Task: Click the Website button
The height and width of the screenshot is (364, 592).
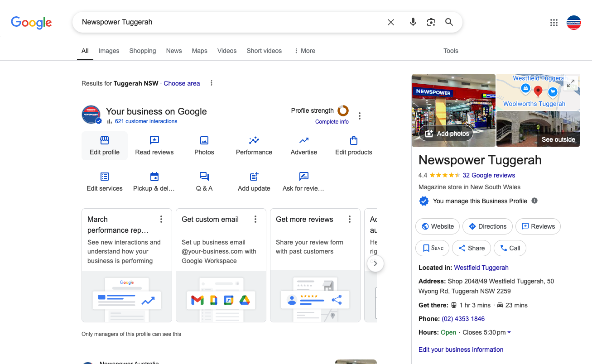Action: (438, 226)
